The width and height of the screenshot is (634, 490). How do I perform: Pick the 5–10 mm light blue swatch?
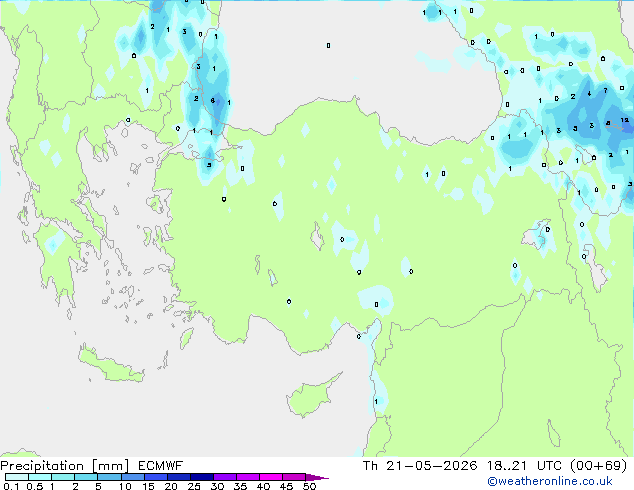[x=109, y=477]
